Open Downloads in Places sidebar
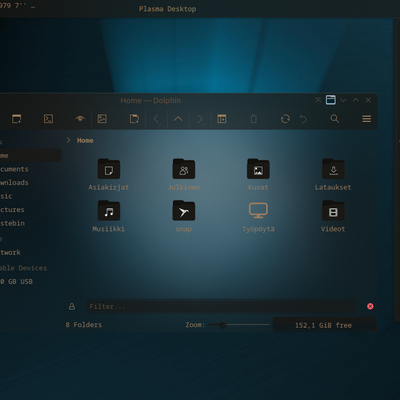The width and height of the screenshot is (400, 400). (x=14, y=183)
